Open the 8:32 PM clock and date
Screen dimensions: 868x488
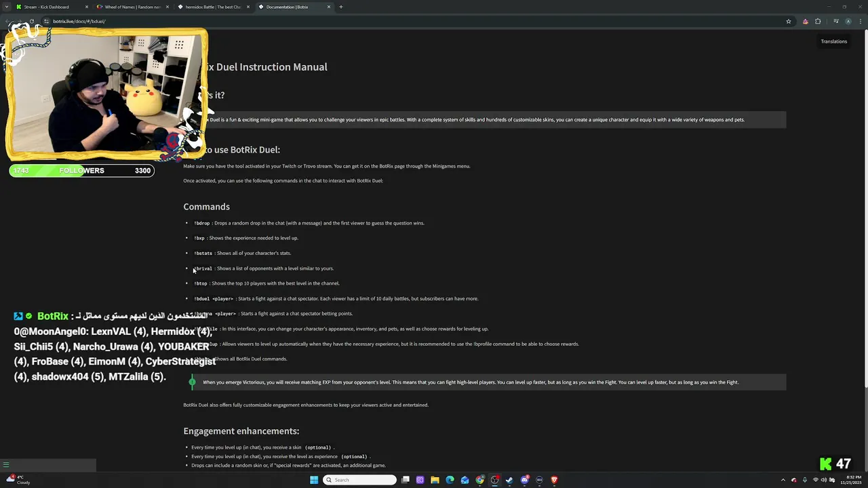tap(851, 480)
